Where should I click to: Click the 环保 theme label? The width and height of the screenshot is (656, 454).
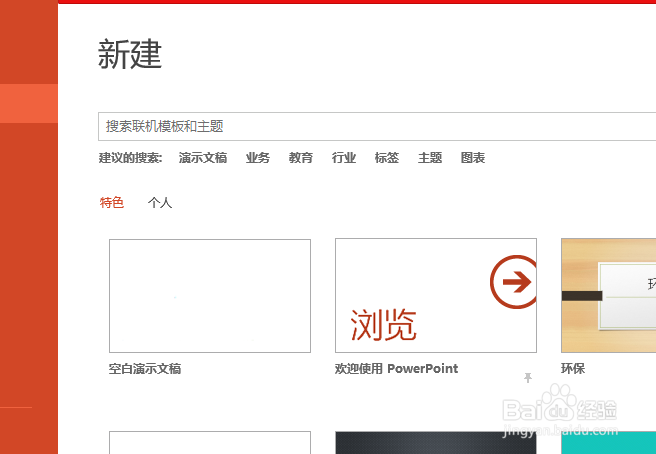[573, 369]
